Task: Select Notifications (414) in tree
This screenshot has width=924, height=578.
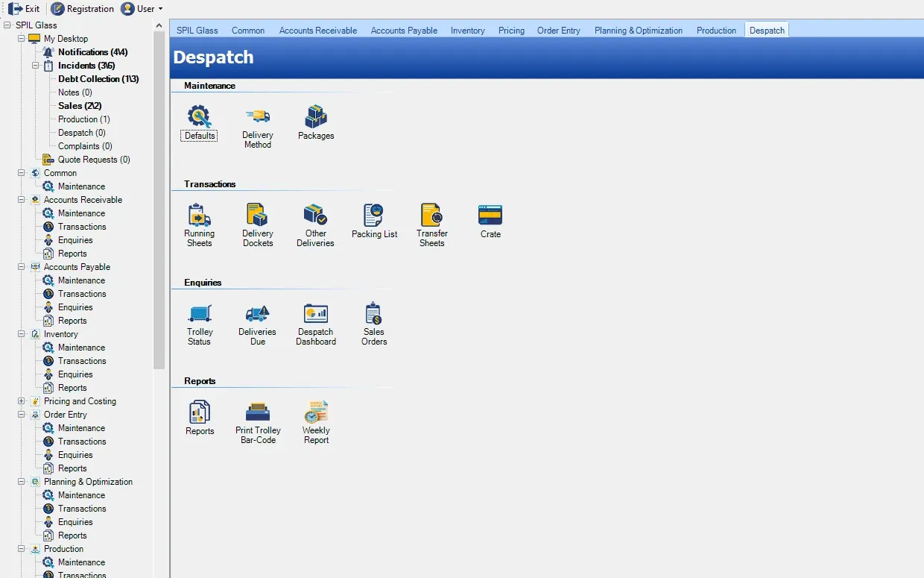Action: pyautogui.click(x=93, y=52)
